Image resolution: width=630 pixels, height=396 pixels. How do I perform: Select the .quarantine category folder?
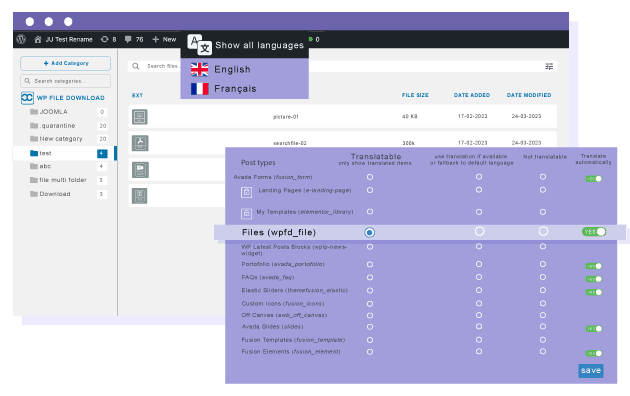53,126
